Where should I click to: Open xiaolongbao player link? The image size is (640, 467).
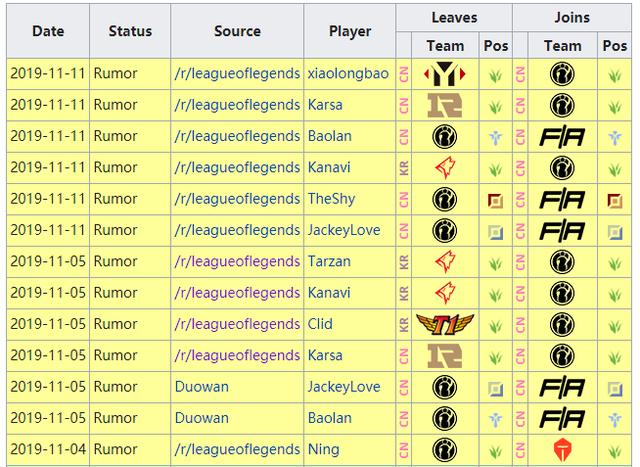pos(348,73)
